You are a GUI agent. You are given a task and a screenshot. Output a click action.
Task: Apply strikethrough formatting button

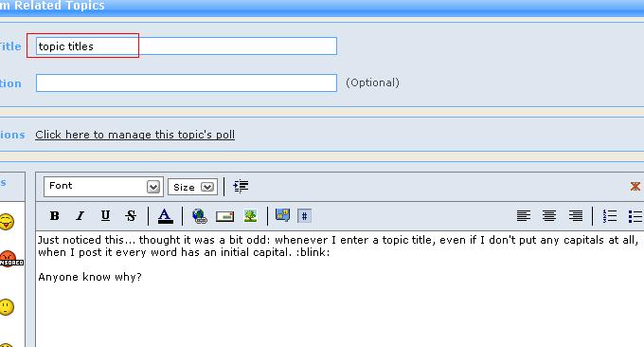click(131, 216)
